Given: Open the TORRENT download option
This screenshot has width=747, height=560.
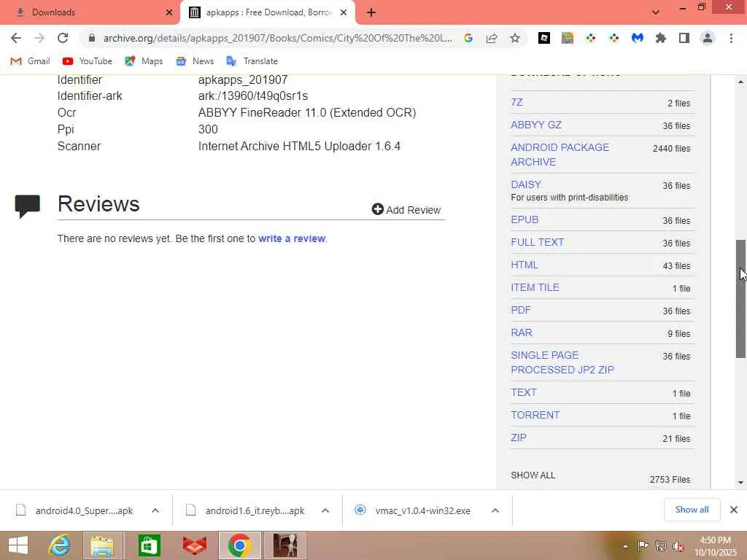Looking at the screenshot, I should [535, 415].
